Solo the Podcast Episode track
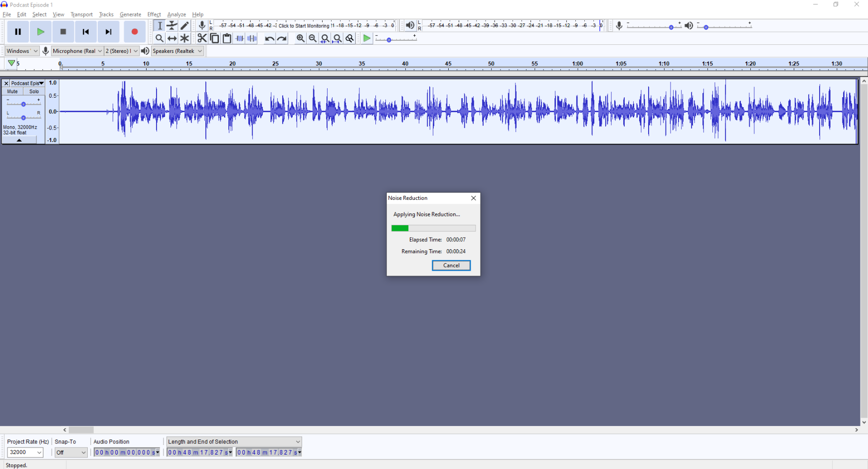The width and height of the screenshot is (868, 469). [34, 92]
